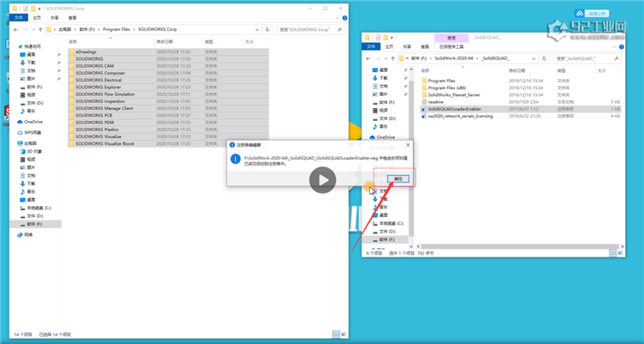The image size is (644, 344).
Task: Focus the search box in the _SolidSQUAD_ window
Action: point(587,58)
